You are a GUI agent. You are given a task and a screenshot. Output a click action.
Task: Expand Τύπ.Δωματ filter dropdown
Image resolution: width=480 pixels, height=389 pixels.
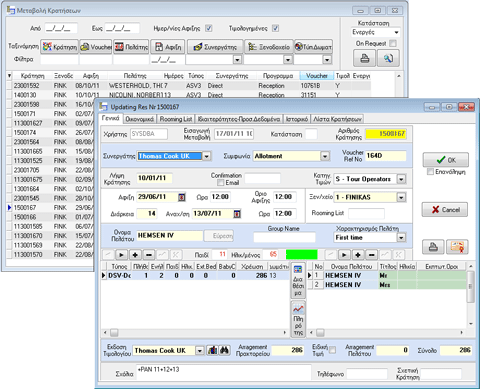(327, 60)
